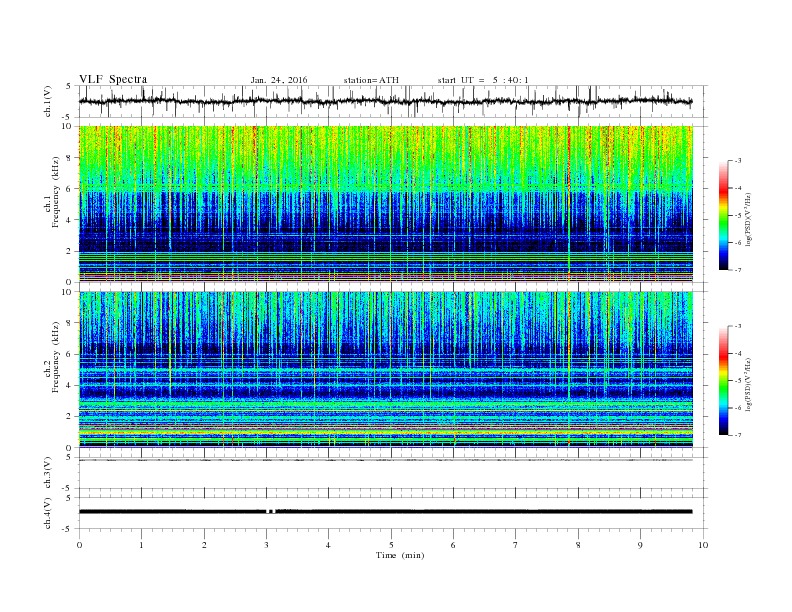792x612 pixels.
Task: Click the ch.3 voltage trace line
Action: [x=386, y=460]
